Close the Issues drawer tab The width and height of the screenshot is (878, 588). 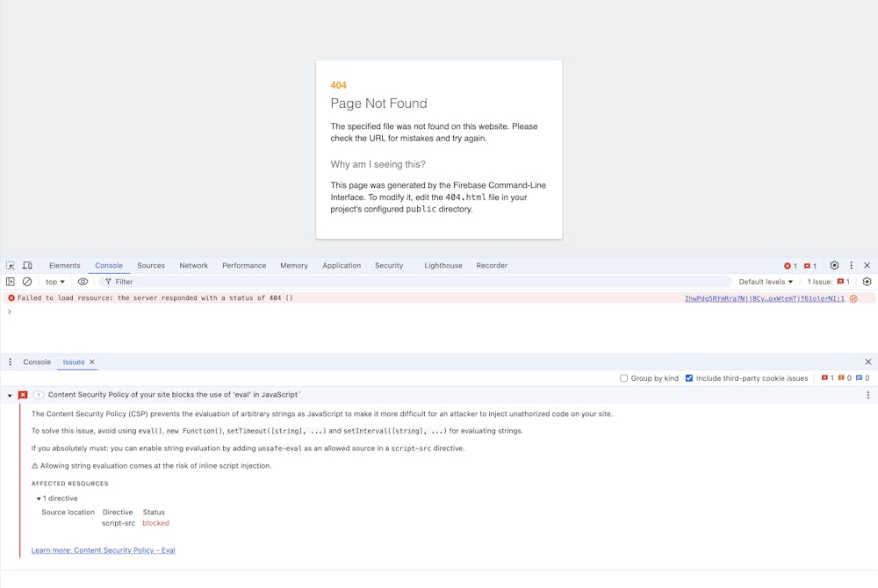pyautogui.click(x=92, y=362)
